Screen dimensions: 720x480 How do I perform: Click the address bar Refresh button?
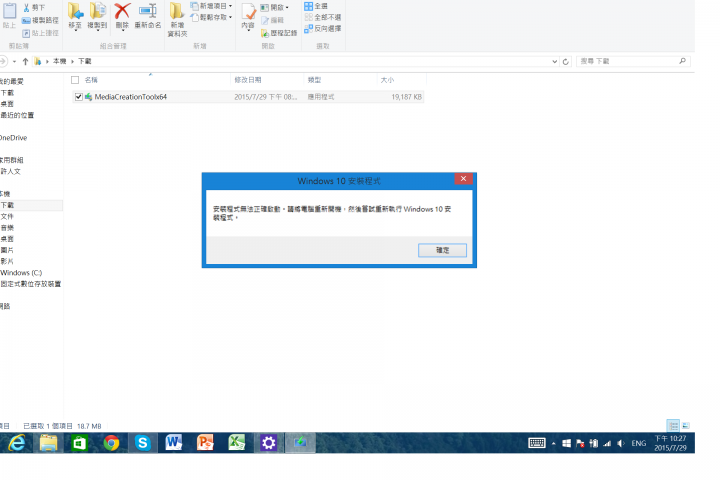[566, 62]
